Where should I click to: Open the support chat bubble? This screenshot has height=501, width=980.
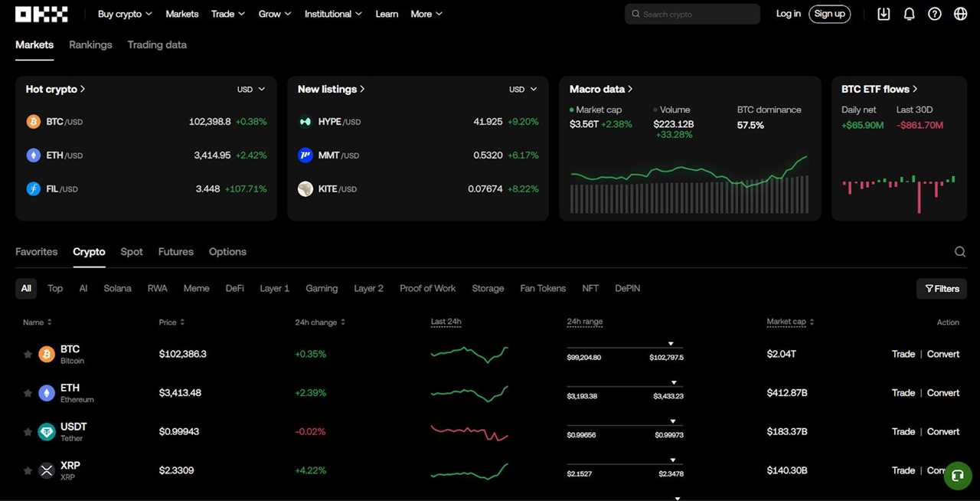(x=958, y=475)
